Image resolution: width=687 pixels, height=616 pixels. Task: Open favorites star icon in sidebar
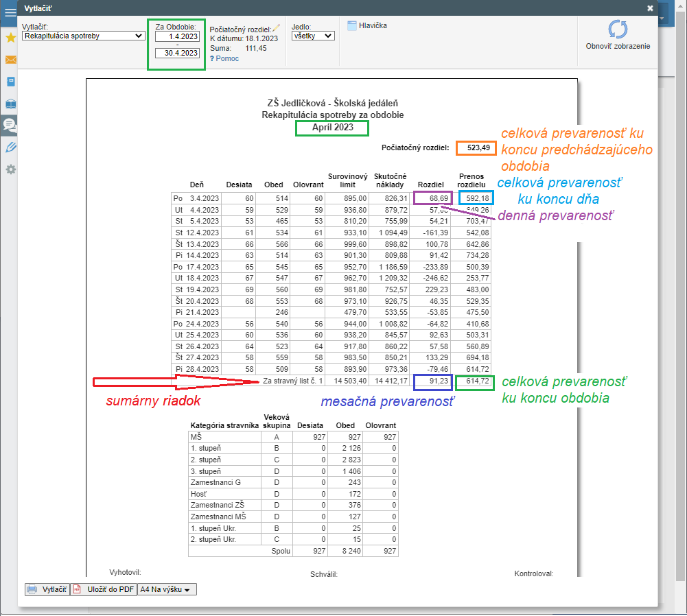coord(10,38)
